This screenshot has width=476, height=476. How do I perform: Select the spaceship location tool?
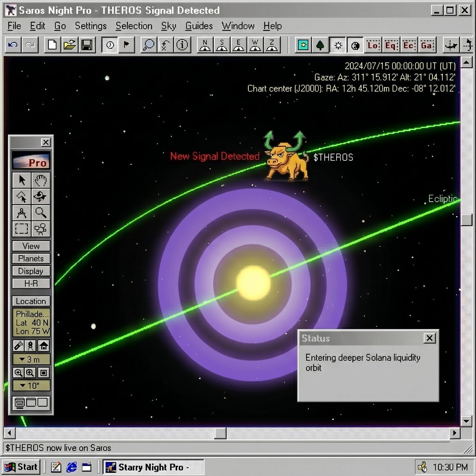coord(40,196)
